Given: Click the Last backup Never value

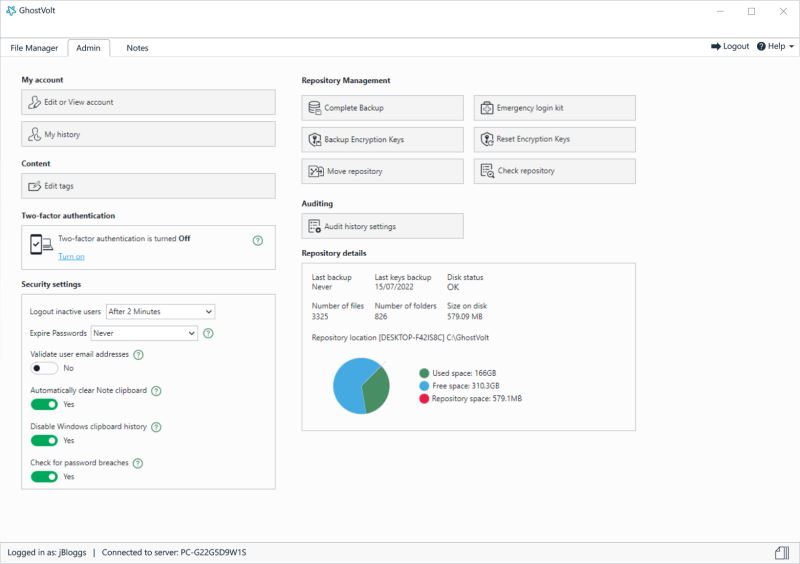Looking at the screenshot, I should click(322, 287).
